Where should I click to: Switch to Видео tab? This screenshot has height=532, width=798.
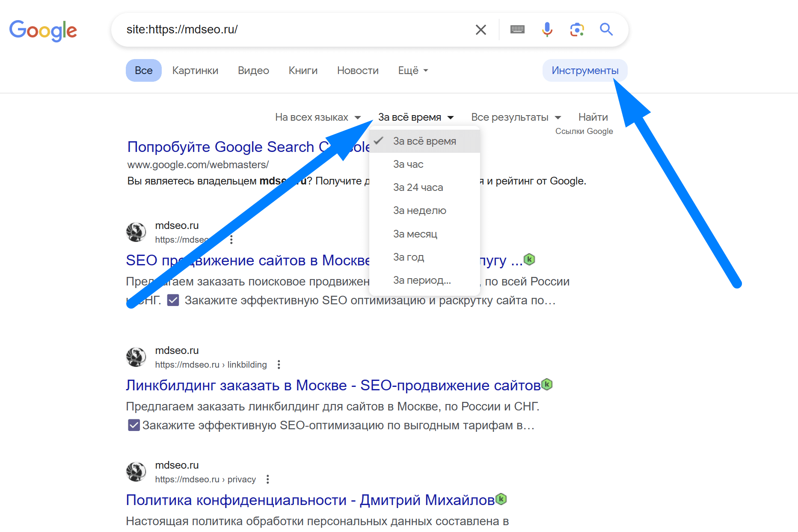[x=253, y=71]
